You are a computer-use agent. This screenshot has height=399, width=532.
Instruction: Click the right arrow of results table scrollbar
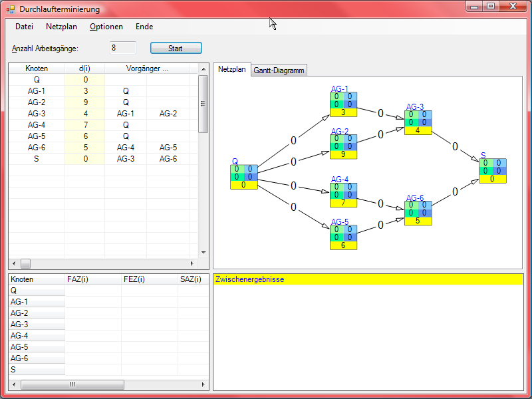click(x=205, y=385)
